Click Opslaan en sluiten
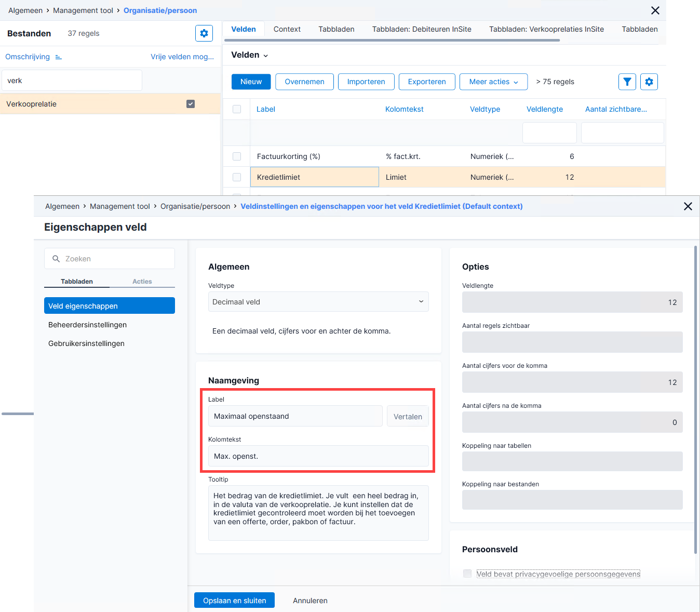The image size is (700, 612). 235,601
